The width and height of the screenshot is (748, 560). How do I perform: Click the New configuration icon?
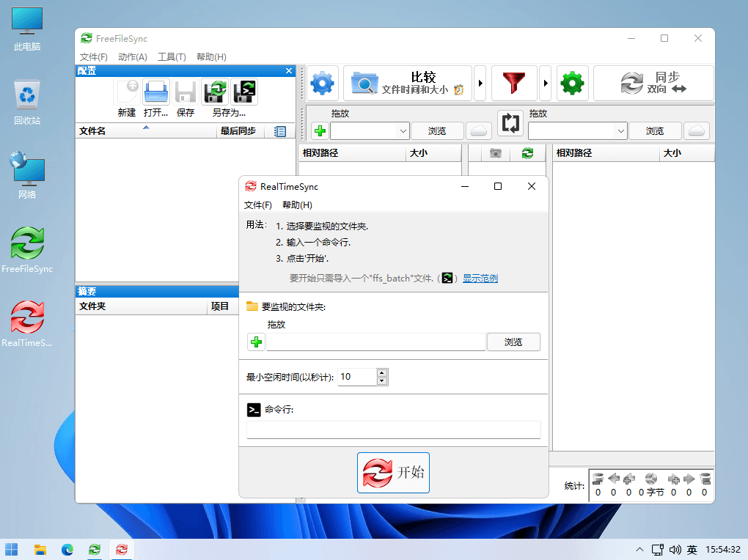127,92
